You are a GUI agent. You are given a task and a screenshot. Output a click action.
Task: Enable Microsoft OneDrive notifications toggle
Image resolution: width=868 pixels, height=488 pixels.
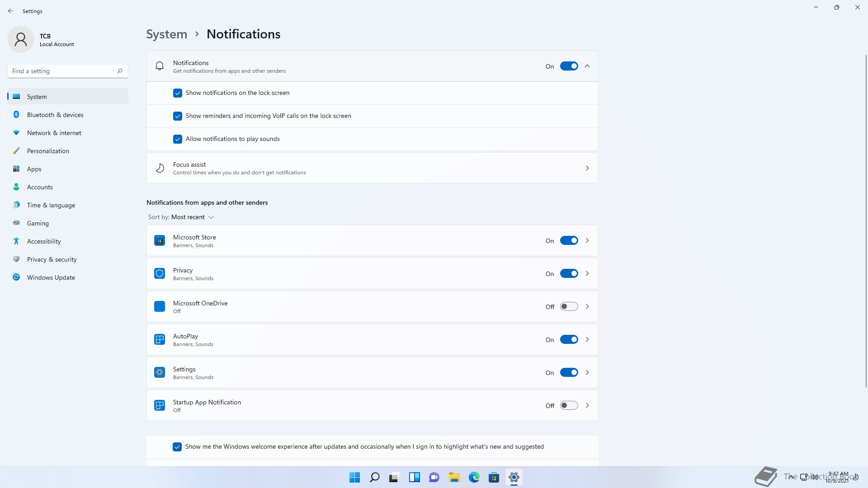(x=569, y=306)
